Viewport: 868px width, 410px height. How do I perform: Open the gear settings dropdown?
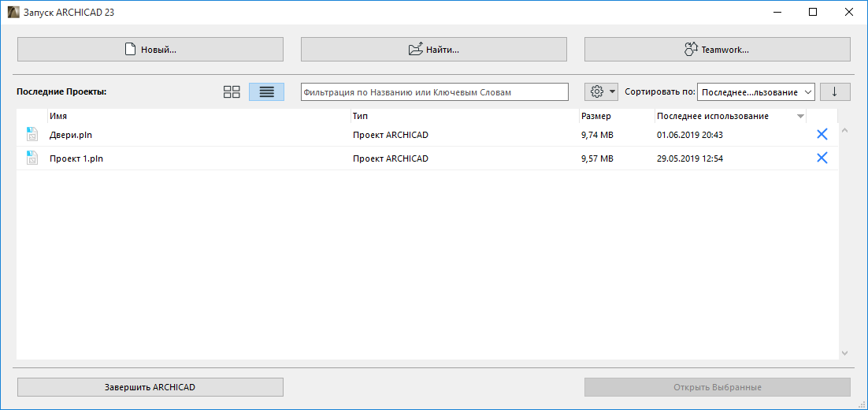pos(601,92)
